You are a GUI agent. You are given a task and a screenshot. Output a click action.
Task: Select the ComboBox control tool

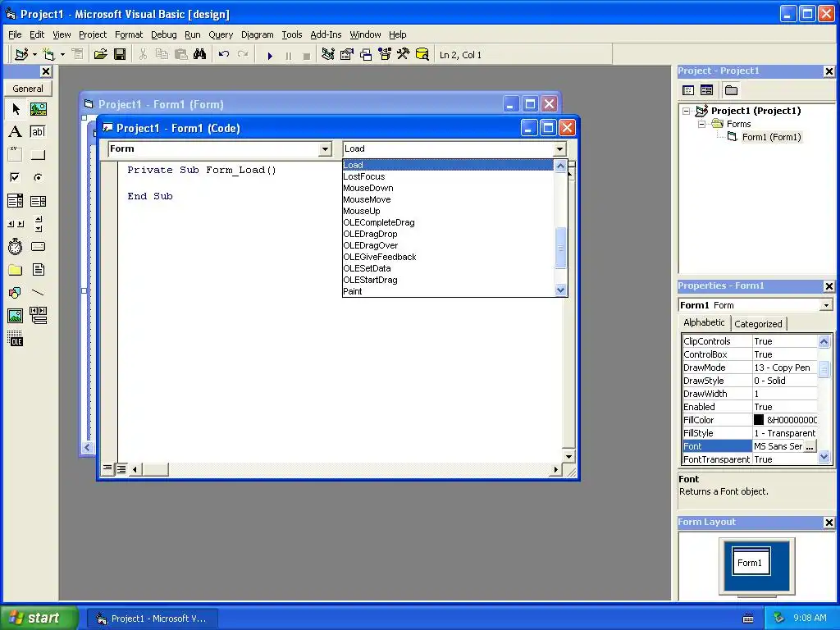click(x=16, y=201)
